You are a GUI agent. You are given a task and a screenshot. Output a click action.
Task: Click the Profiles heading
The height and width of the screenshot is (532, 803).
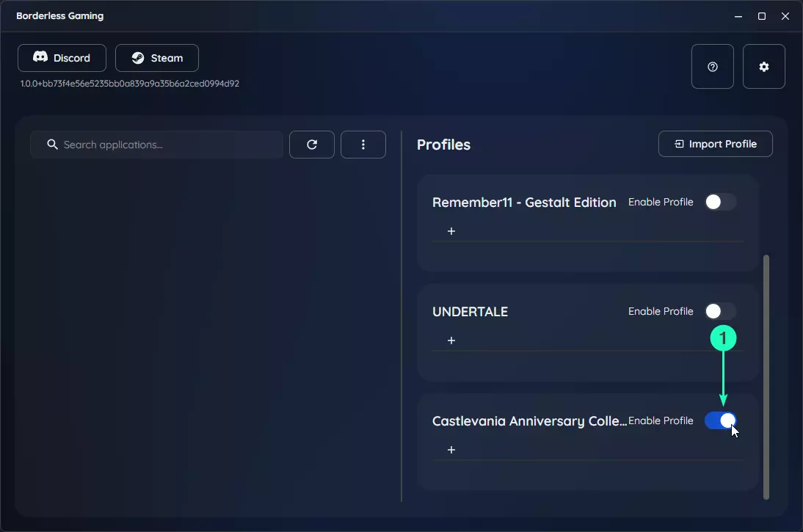[443, 145]
